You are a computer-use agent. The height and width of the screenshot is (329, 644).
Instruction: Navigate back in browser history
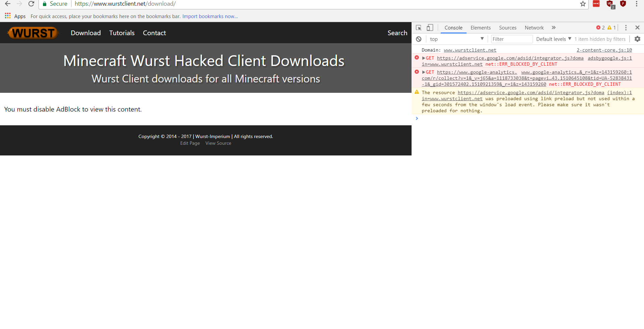coord(7,4)
